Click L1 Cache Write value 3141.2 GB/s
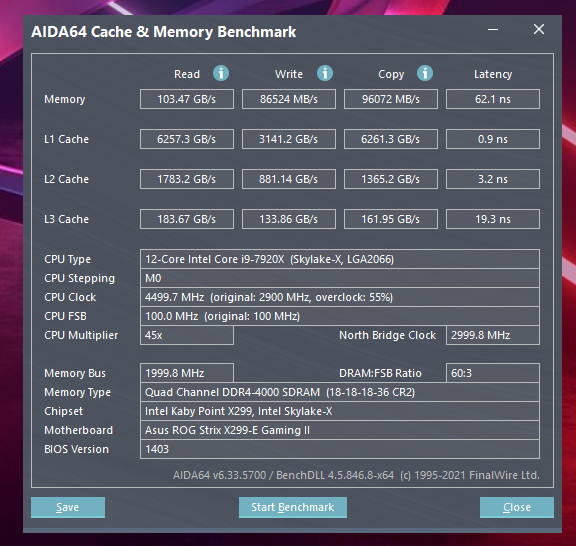This screenshot has width=576, height=546. tap(289, 139)
